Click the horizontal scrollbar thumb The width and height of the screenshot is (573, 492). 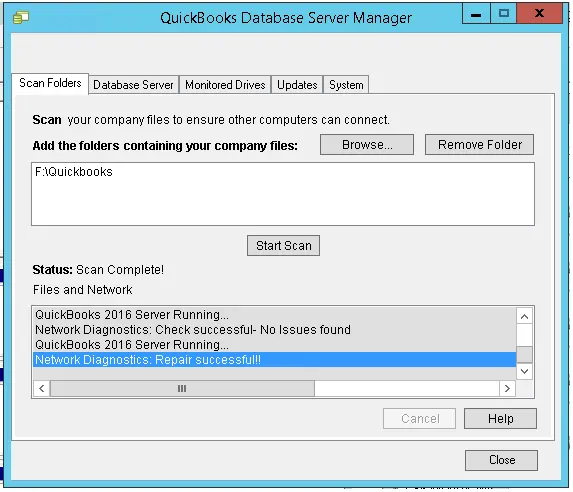[182, 389]
